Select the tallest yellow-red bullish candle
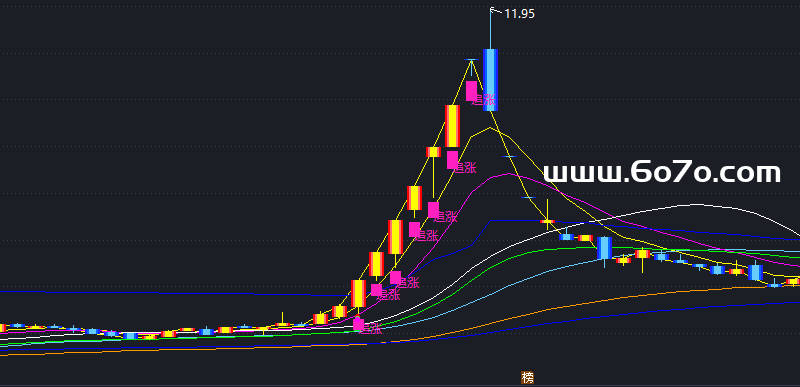This screenshot has width=800, height=387. tap(453, 126)
